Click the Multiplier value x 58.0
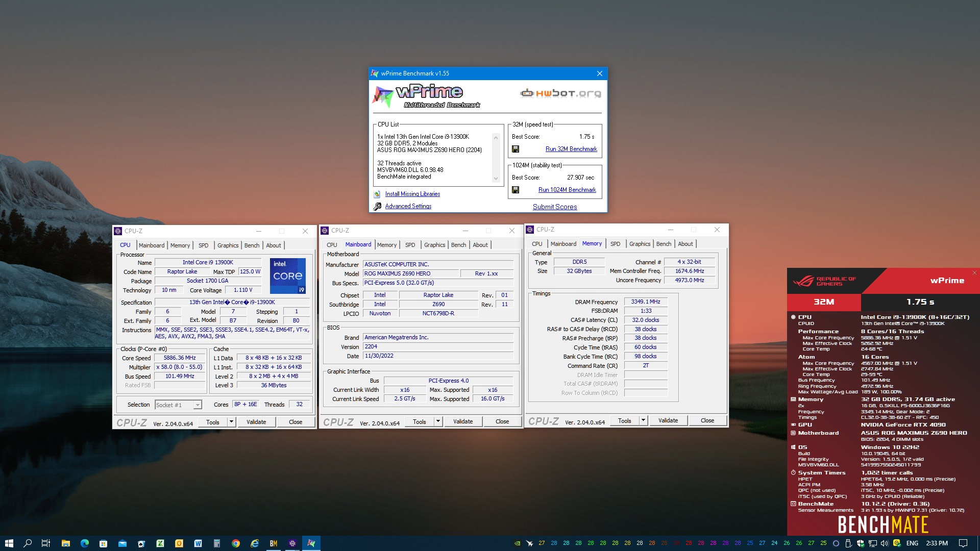This screenshot has width=980, height=551. click(x=180, y=367)
